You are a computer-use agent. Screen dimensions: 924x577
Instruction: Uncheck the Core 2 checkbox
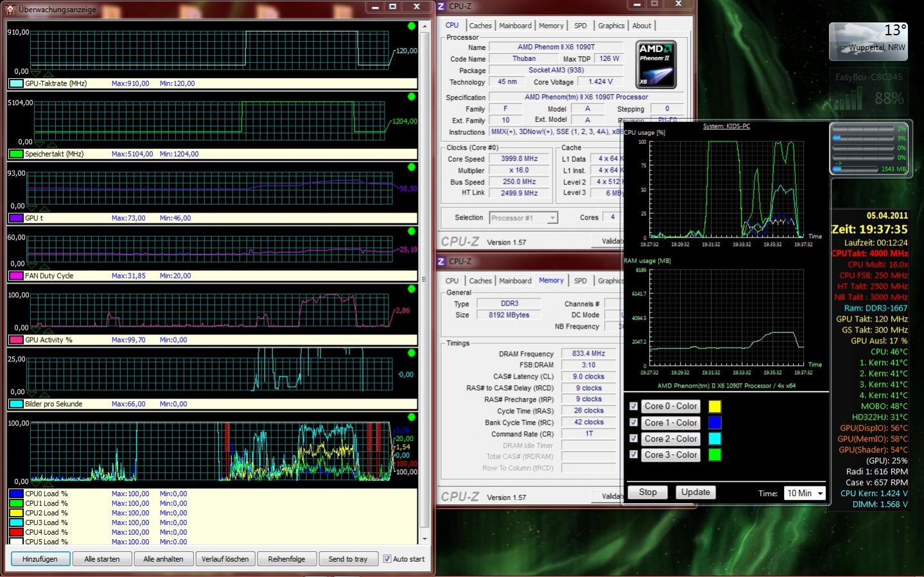pyautogui.click(x=634, y=438)
